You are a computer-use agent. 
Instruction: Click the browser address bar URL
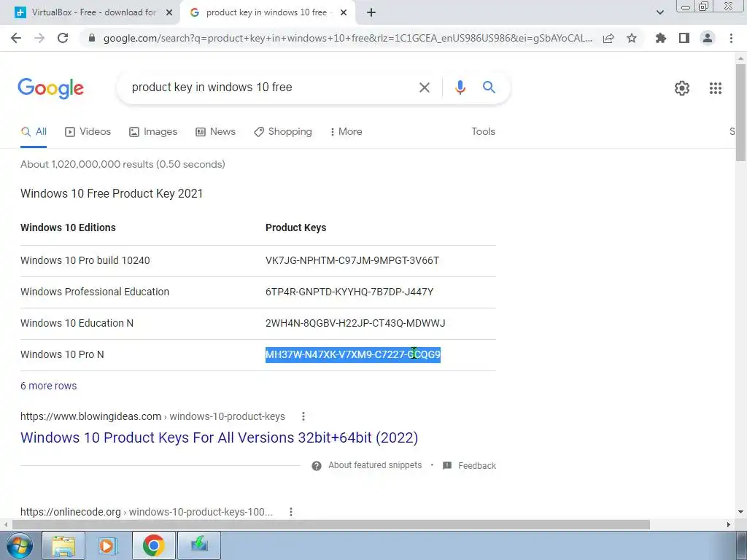pos(348,38)
